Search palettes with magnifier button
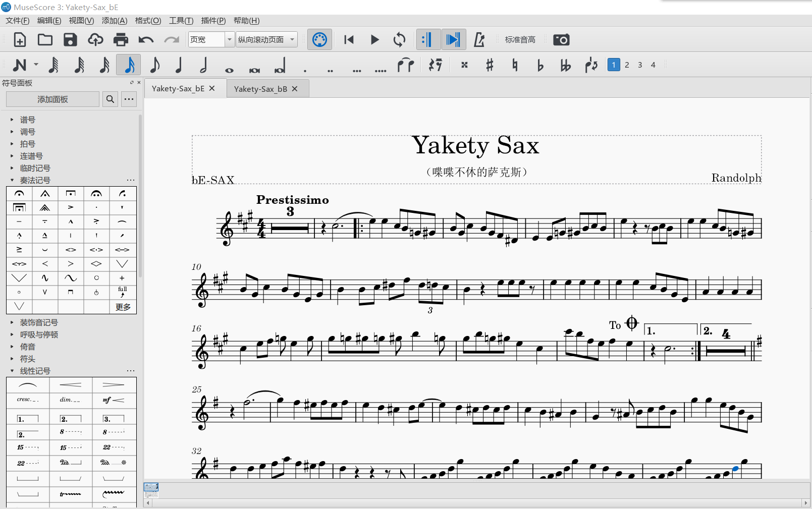This screenshot has width=812, height=509. [x=110, y=99]
